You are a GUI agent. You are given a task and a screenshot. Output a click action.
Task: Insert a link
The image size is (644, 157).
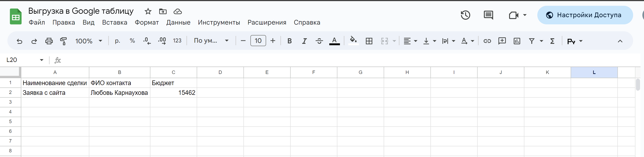pos(487,41)
